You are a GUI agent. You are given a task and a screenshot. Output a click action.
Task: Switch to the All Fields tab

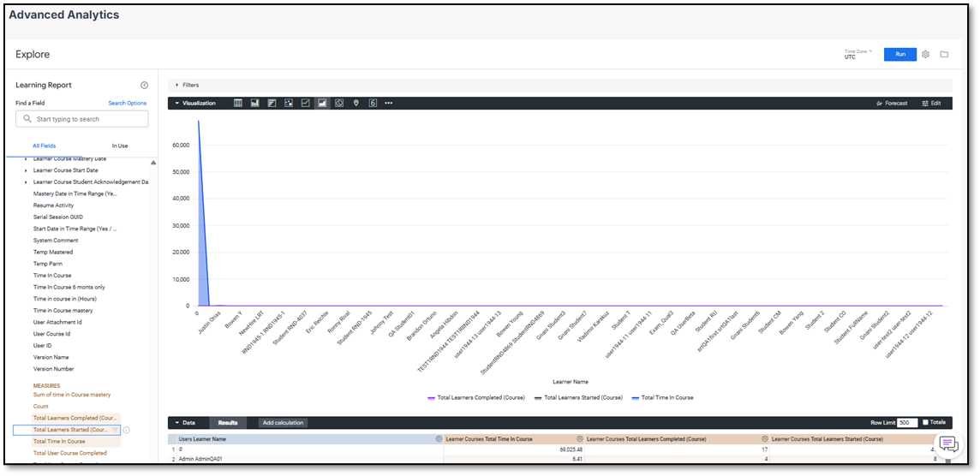pos(44,146)
